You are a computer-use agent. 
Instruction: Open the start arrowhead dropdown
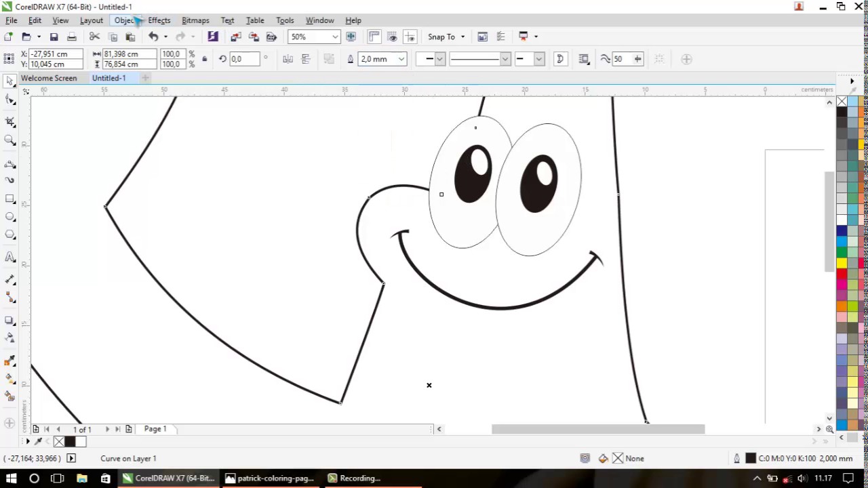click(439, 59)
